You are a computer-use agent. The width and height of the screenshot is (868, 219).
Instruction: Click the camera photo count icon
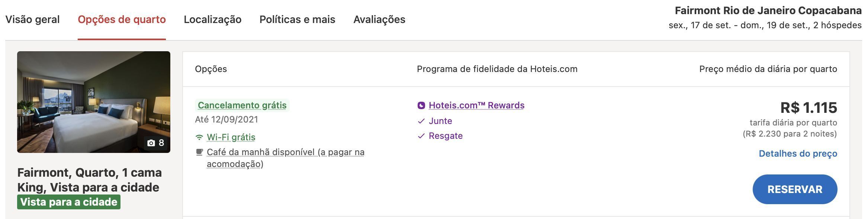(151, 143)
